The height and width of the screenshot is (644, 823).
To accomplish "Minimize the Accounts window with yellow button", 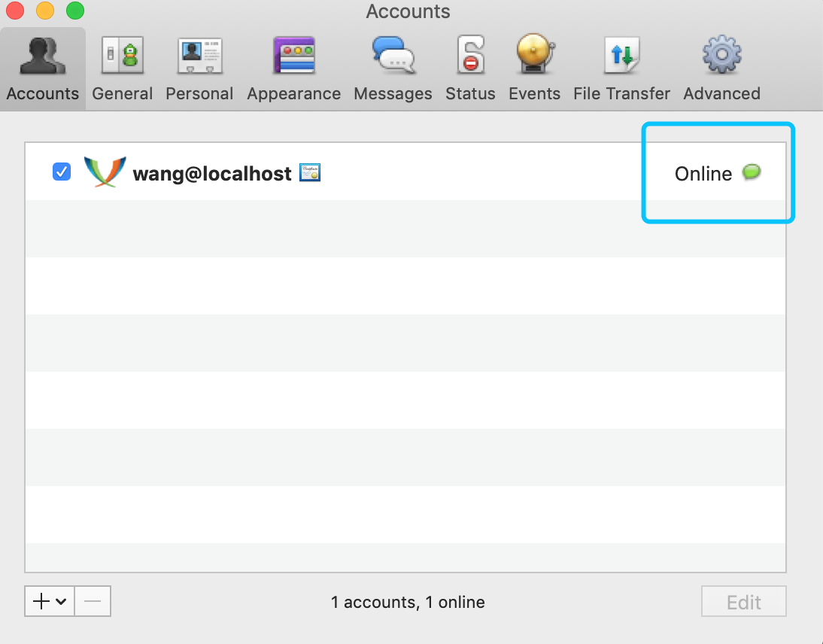I will click(x=45, y=11).
